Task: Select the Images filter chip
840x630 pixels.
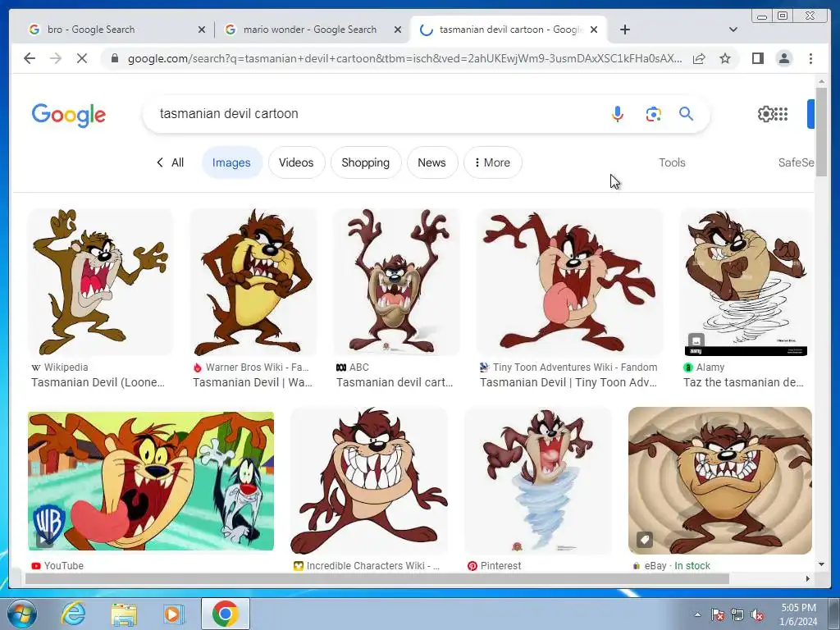Action: click(231, 162)
